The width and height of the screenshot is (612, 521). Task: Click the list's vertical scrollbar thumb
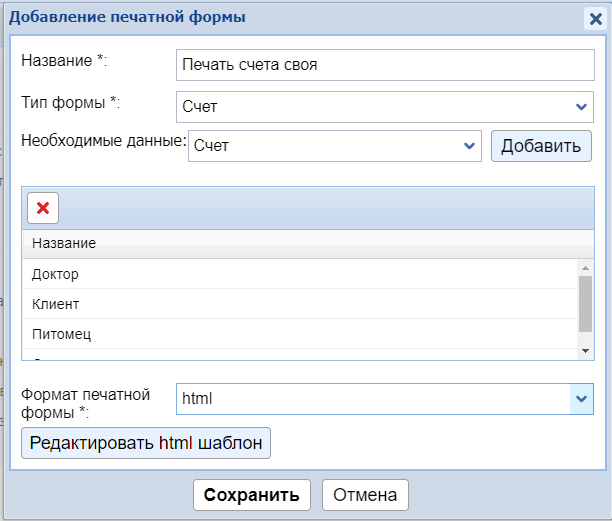pyautogui.click(x=585, y=305)
